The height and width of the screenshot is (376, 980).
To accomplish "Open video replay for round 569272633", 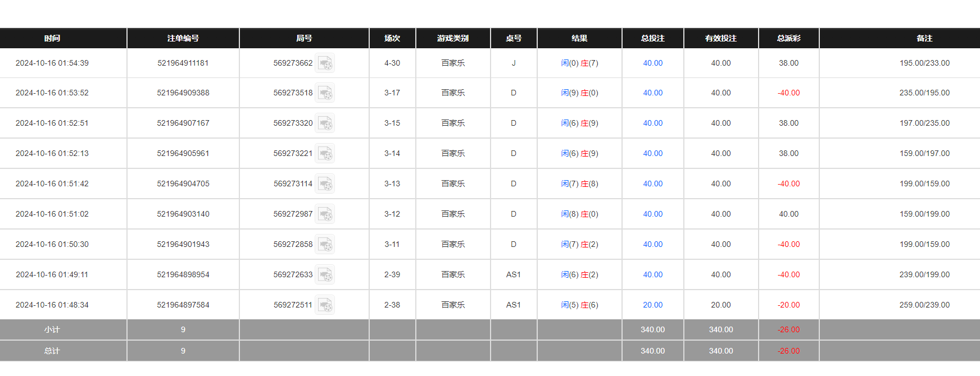I will click(x=325, y=274).
